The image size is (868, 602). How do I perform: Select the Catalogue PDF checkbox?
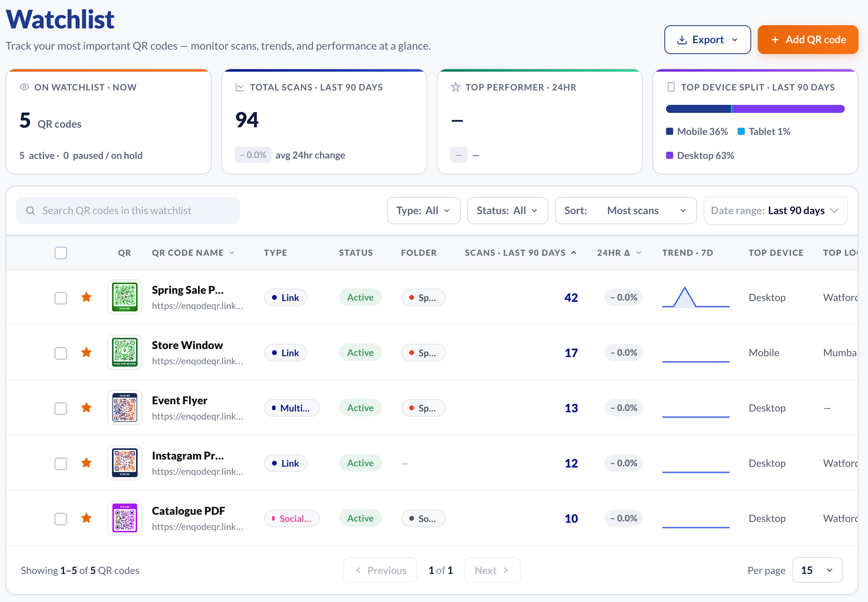(61, 519)
